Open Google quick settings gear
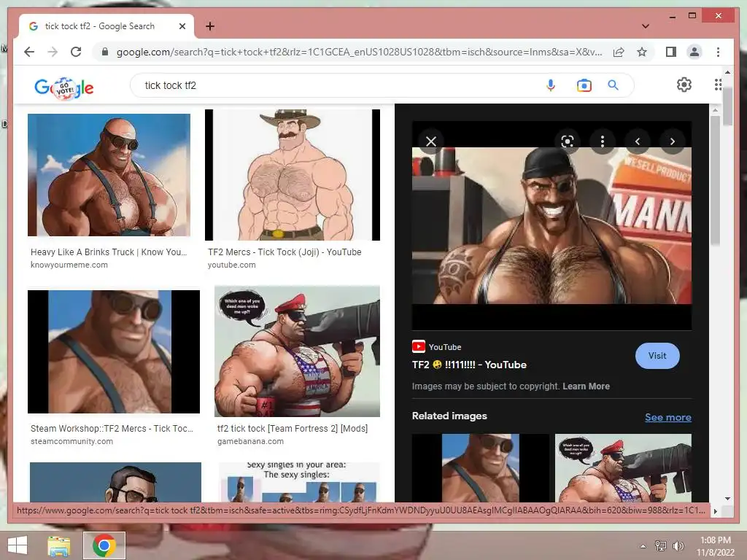 684,85
